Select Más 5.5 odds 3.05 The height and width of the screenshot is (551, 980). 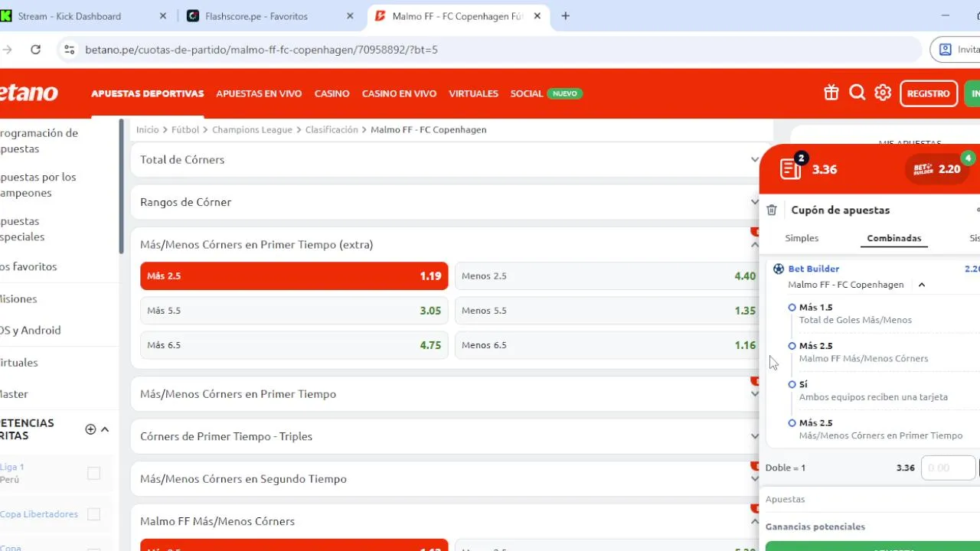294,311
